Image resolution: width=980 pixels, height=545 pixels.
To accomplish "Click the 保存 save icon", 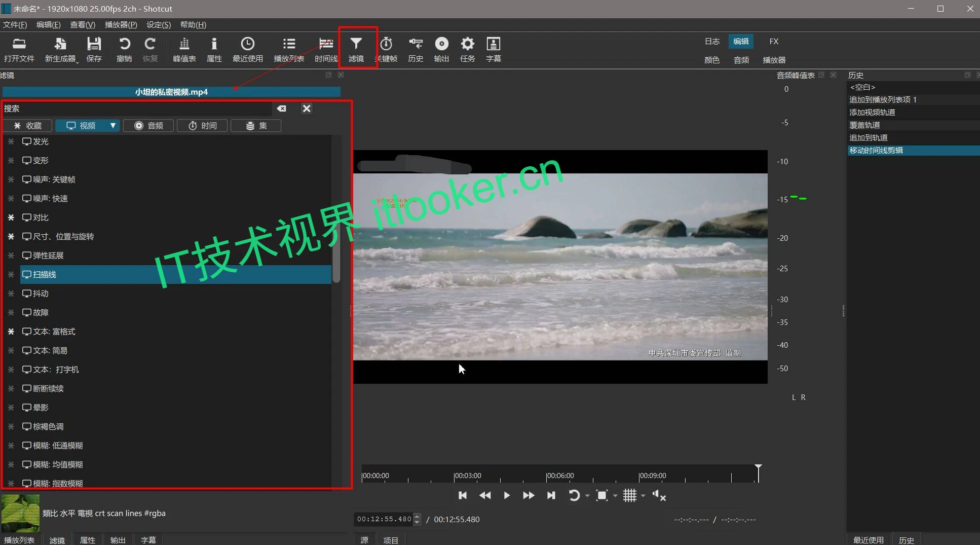I will point(94,50).
